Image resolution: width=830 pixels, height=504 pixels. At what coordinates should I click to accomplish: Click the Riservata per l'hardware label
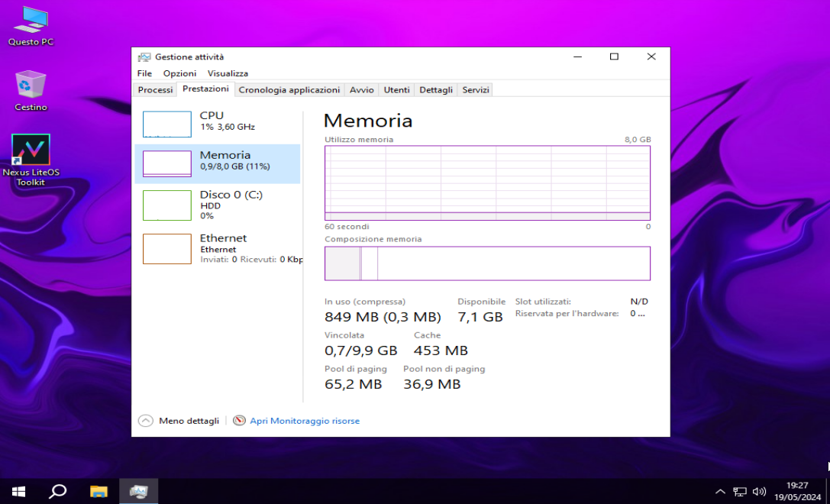click(567, 313)
